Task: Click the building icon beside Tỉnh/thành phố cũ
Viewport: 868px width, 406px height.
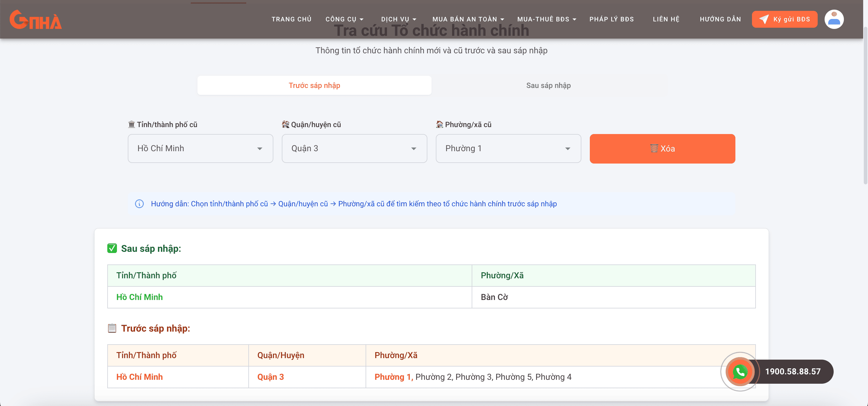Action: pos(131,125)
